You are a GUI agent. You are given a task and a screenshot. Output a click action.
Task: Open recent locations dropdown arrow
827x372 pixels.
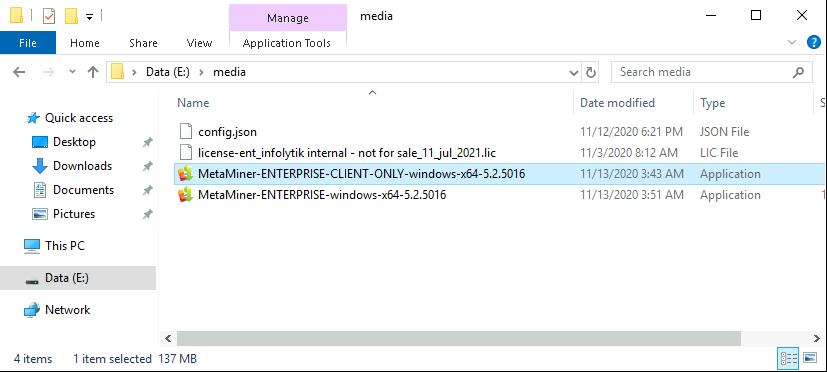[x=73, y=72]
